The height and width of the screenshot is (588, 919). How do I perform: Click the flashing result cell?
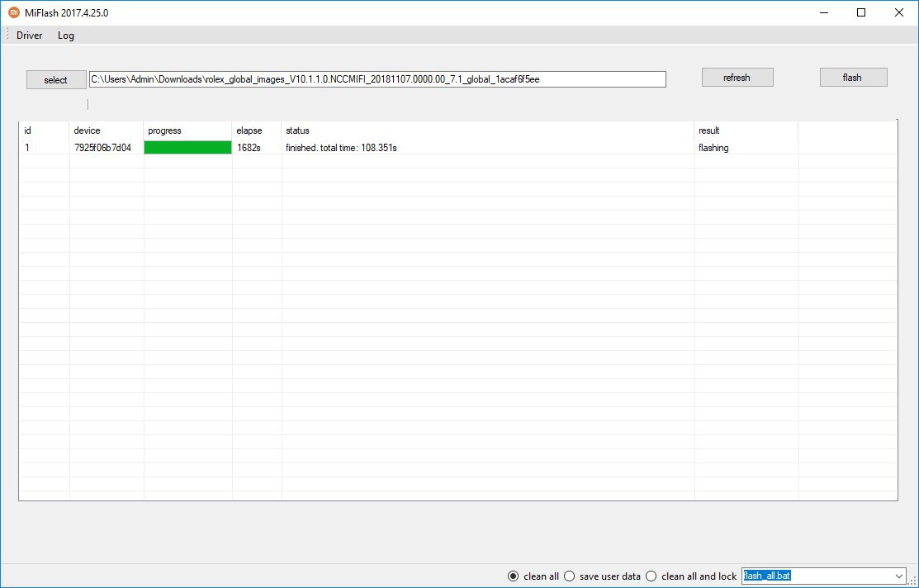click(713, 148)
